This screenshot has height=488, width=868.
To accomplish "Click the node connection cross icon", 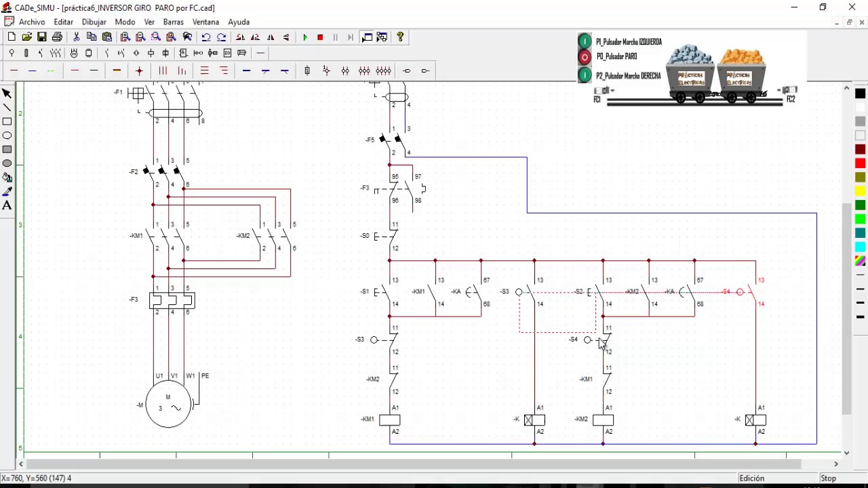I will [140, 70].
